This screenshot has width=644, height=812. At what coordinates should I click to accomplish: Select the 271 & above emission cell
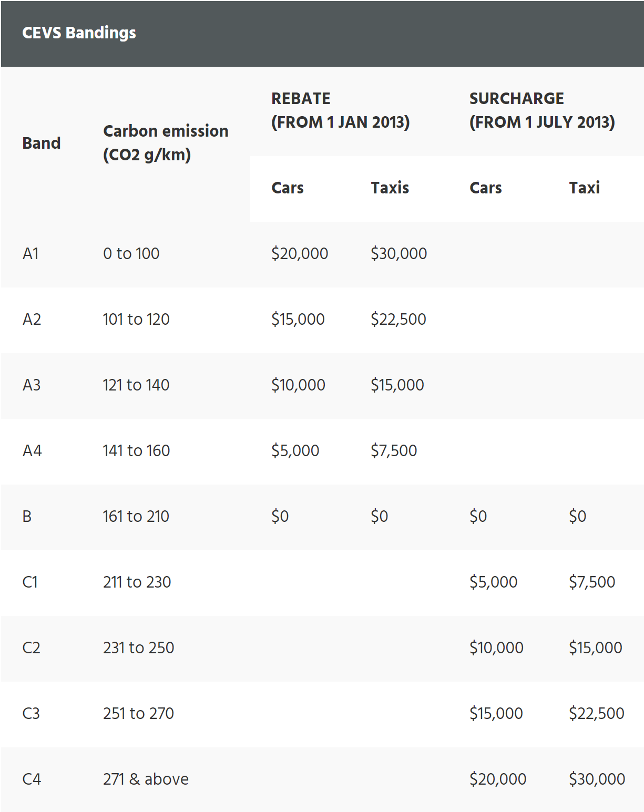(x=146, y=779)
